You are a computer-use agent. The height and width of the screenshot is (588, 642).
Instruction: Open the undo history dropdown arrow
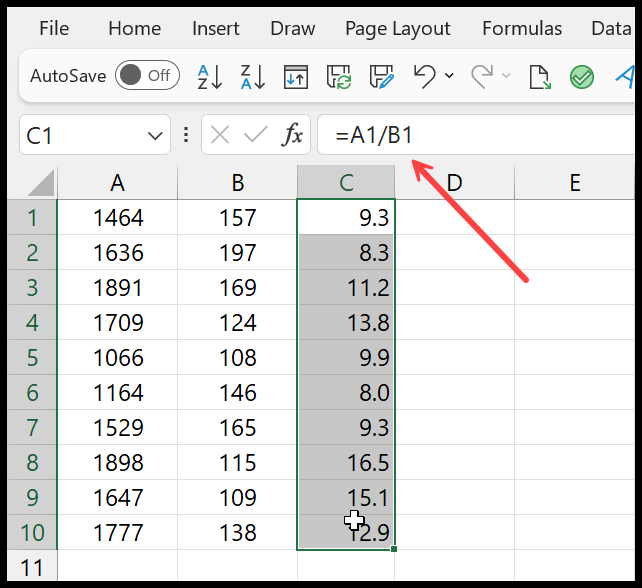pyautogui.click(x=449, y=76)
